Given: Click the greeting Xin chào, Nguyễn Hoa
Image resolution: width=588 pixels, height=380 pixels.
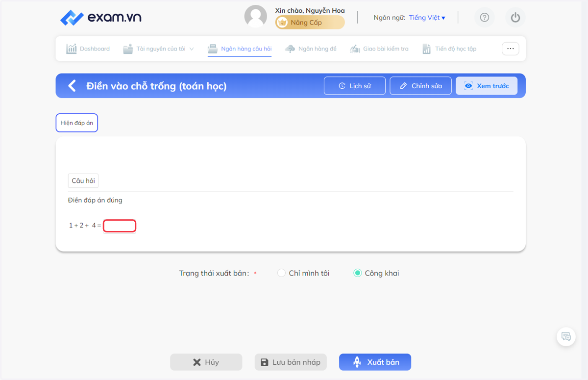Looking at the screenshot, I should pyautogui.click(x=310, y=10).
